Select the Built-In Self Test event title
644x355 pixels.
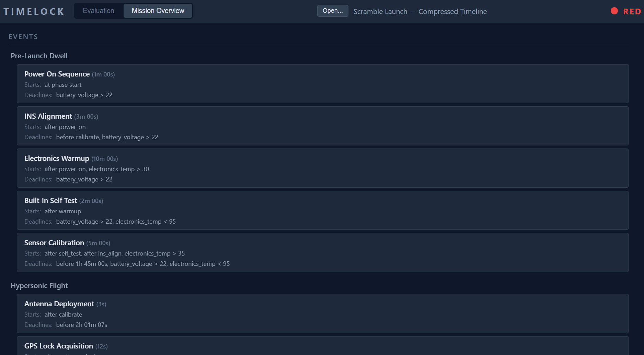tap(51, 201)
